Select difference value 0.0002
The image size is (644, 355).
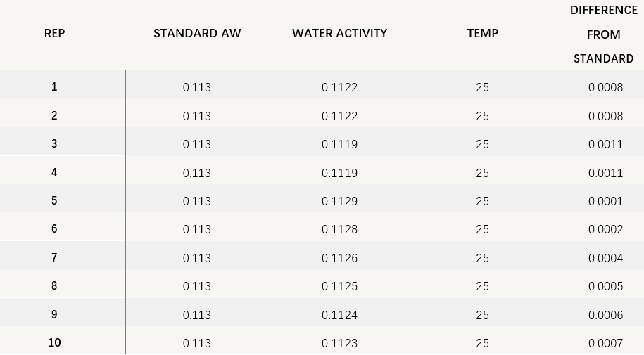tap(605, 229)
